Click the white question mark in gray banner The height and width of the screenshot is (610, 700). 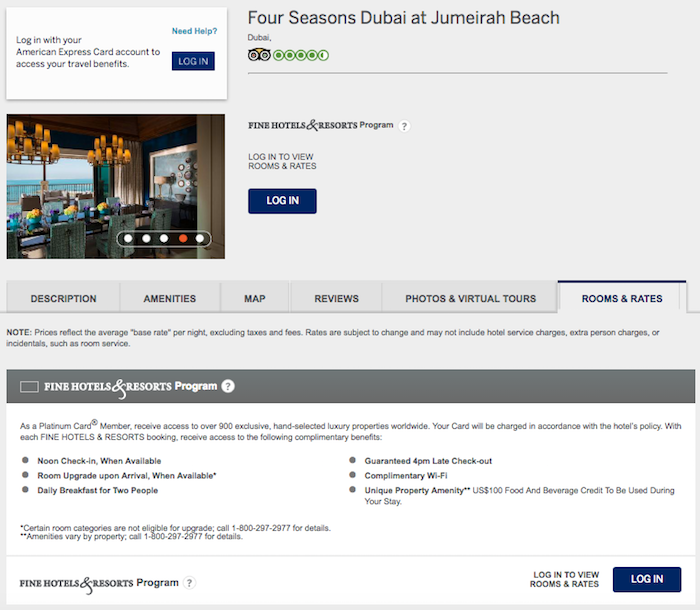228,386
